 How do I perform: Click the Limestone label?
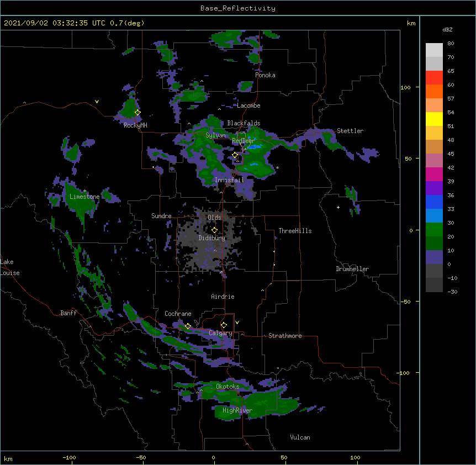click(x=84, y=197)
